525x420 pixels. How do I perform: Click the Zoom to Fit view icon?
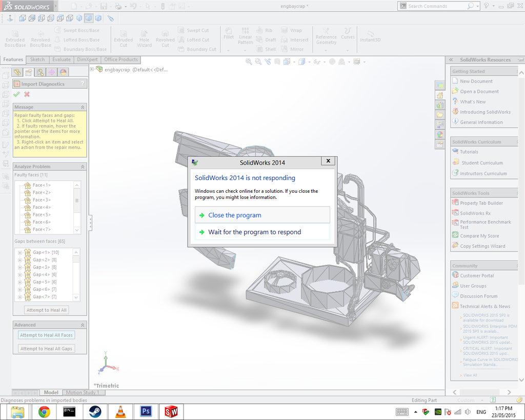click(249, 62)
